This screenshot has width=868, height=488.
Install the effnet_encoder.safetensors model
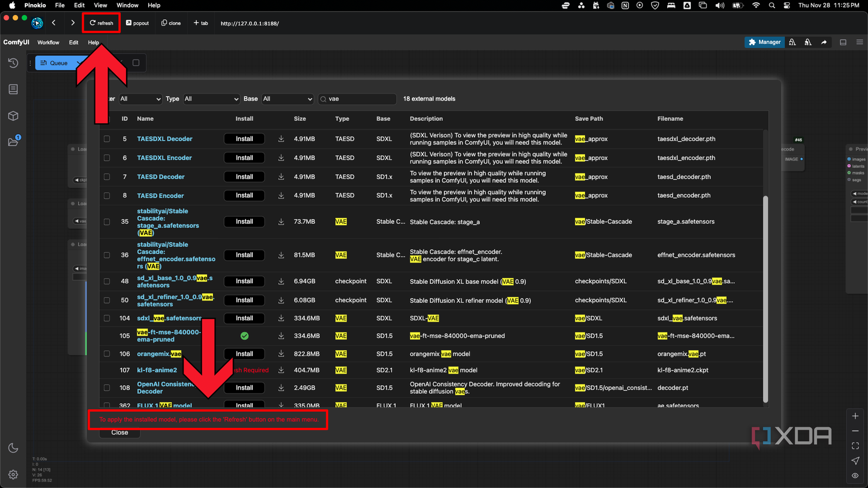click(244, 255)
